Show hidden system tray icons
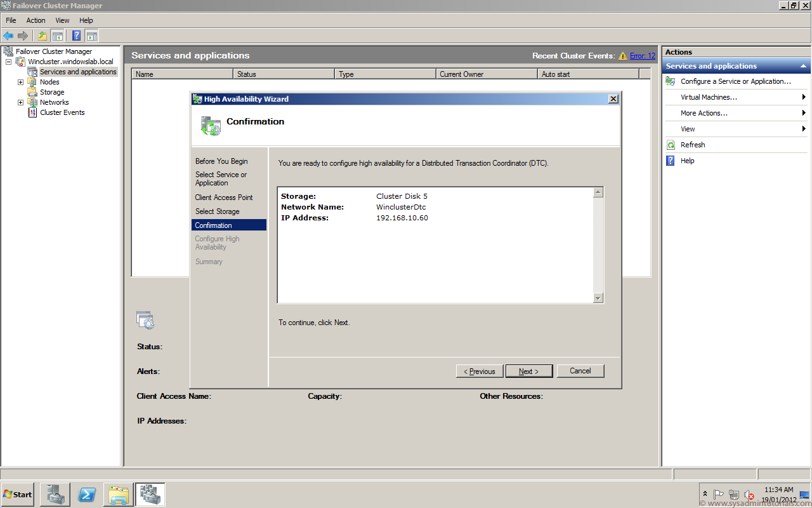This screenshot has height=508, width=812. [705, 494]
